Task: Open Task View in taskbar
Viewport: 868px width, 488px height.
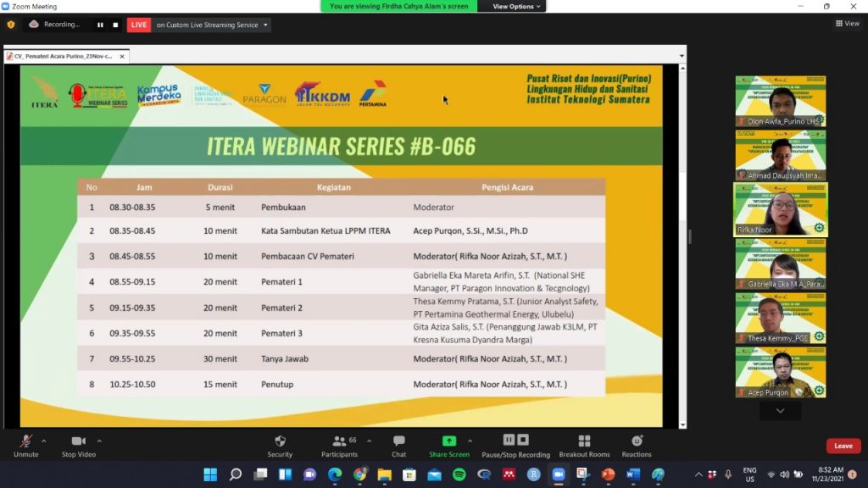Action: pyautogui.click(x=260, y=474)
